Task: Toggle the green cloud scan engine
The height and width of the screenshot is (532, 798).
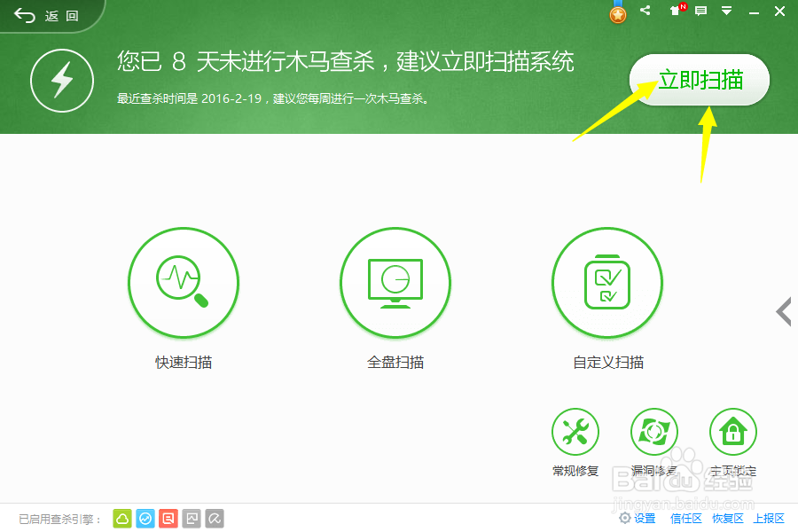Action: click(x=121, y=518)
